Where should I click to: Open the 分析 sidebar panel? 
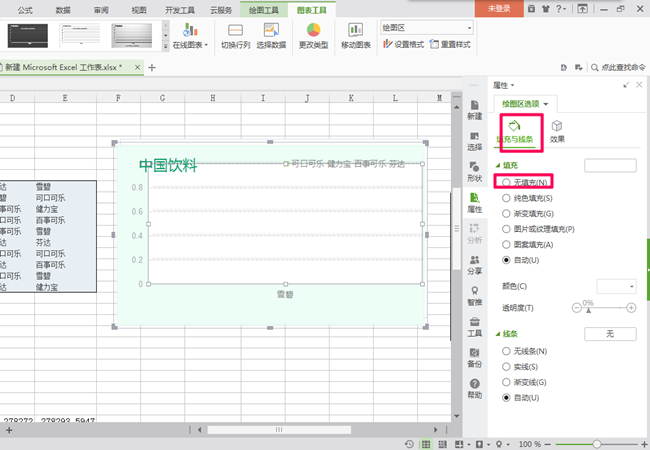tap(475, 234)
